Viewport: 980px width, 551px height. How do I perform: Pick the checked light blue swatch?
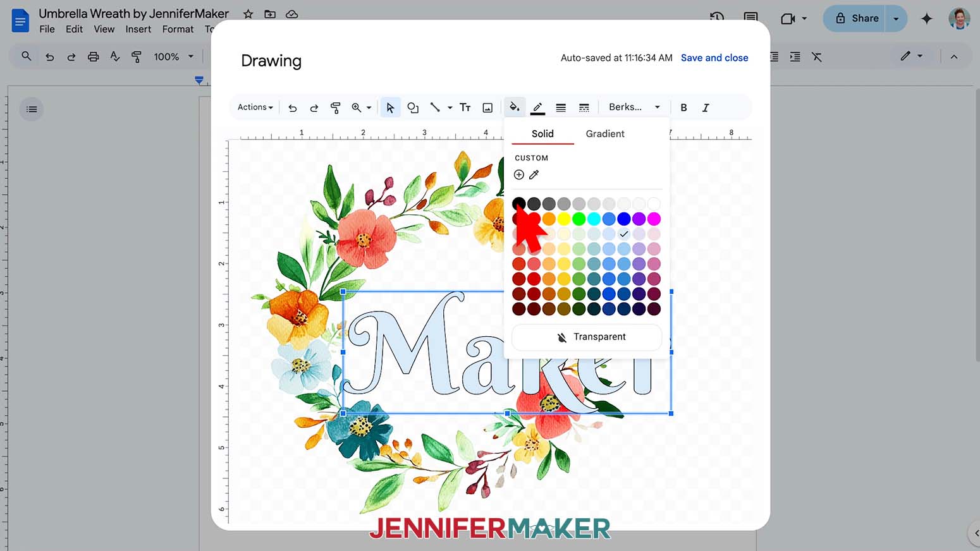click(624, 234)
